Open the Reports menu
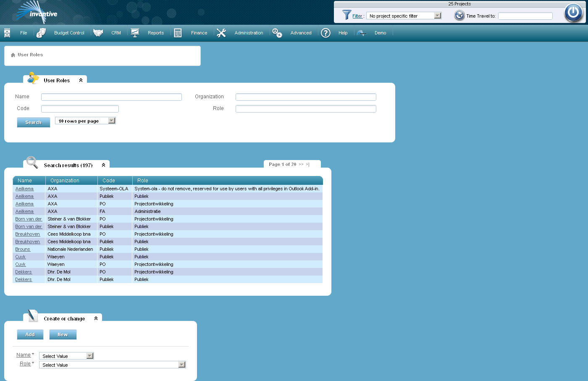This screenshot has height=381, width=588. [156, 33]
